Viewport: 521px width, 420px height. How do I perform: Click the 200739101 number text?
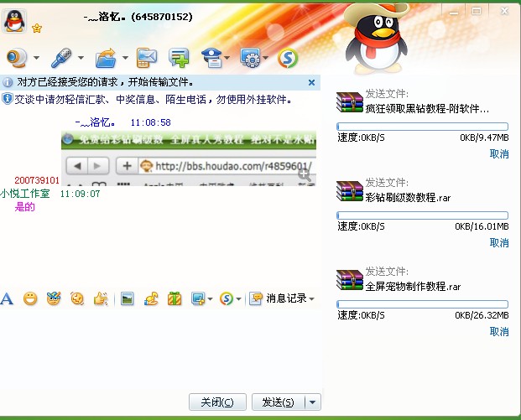(37, 180)
